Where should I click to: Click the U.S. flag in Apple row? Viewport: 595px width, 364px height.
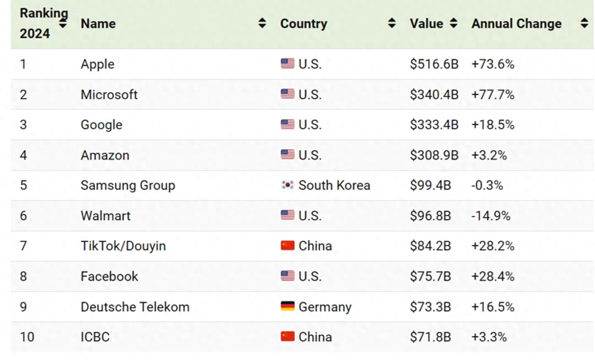(x=288, y=64)
